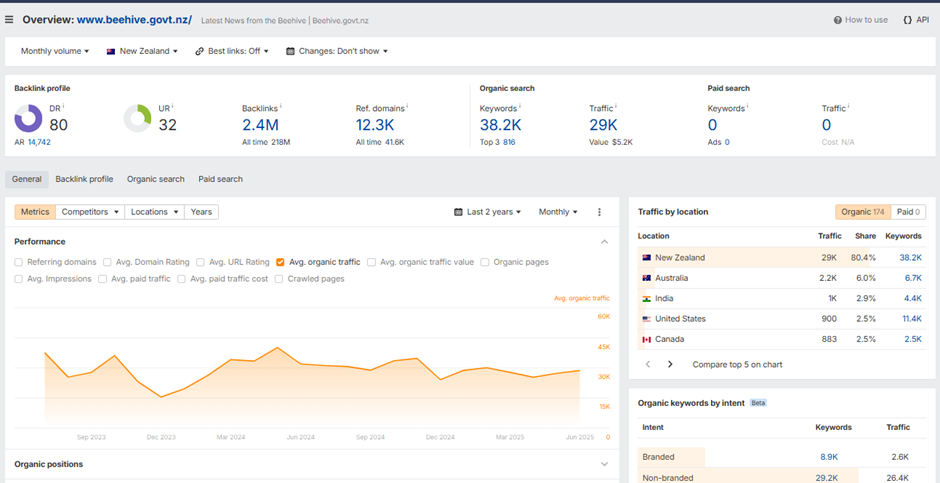The image size is (940, 483).
Task: Click the info icon next to DR
Action: [63, 107]
